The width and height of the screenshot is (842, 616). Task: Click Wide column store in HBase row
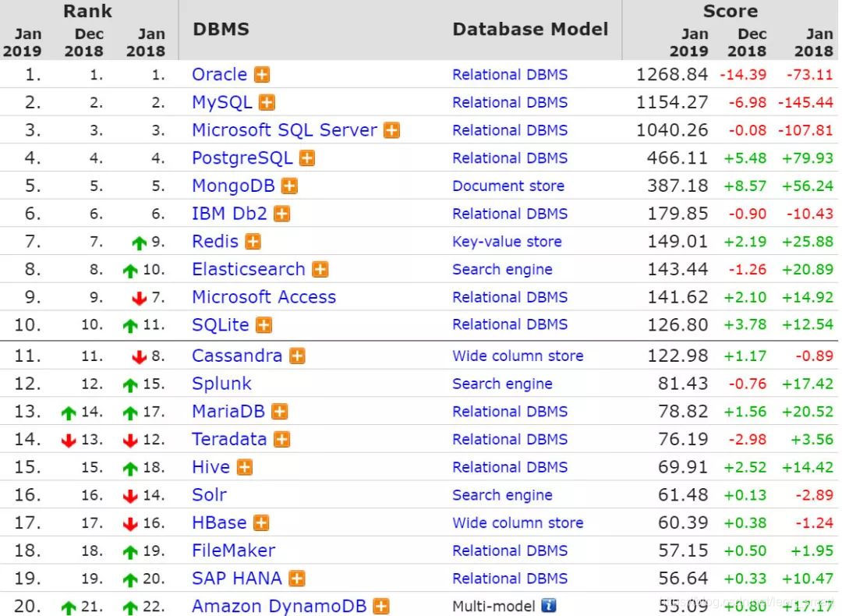[x=518, y=523]
